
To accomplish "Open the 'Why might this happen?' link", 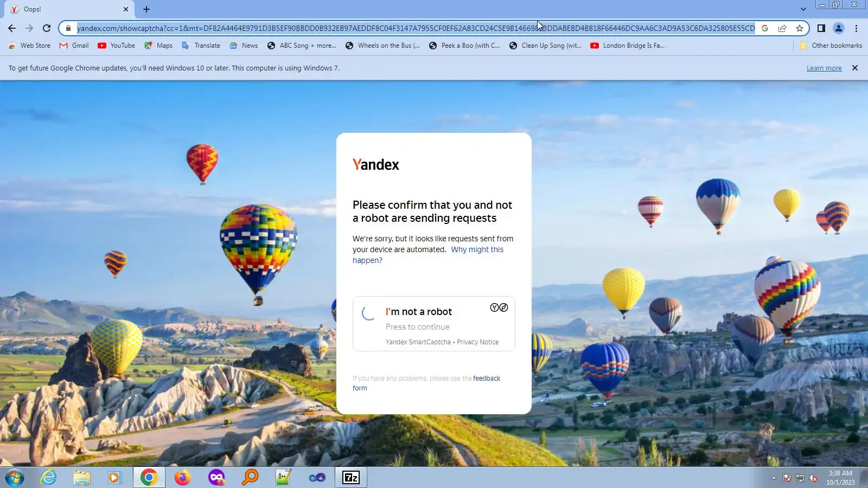I will coord(428,255).
